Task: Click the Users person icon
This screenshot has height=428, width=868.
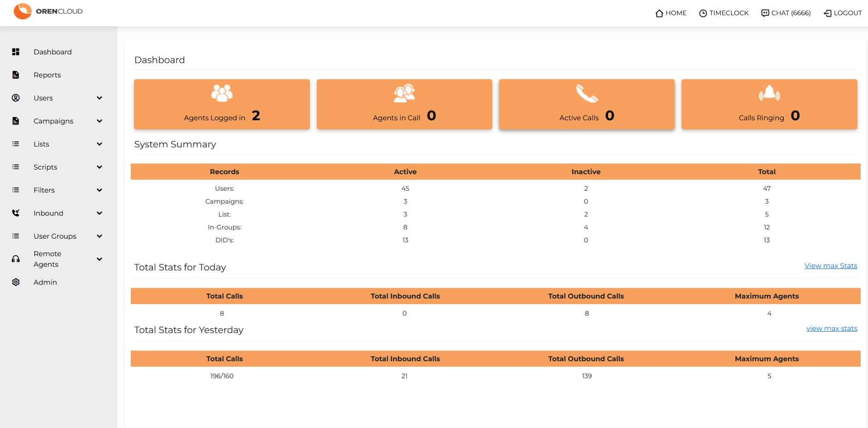Action: (x=16, y=98)
